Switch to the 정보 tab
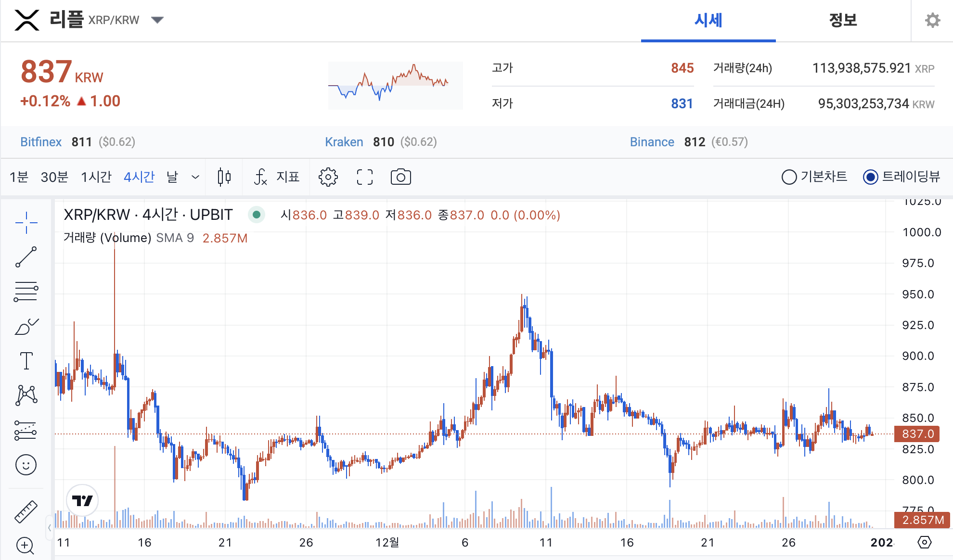953x560 pixels. click(x=842, y=20)
